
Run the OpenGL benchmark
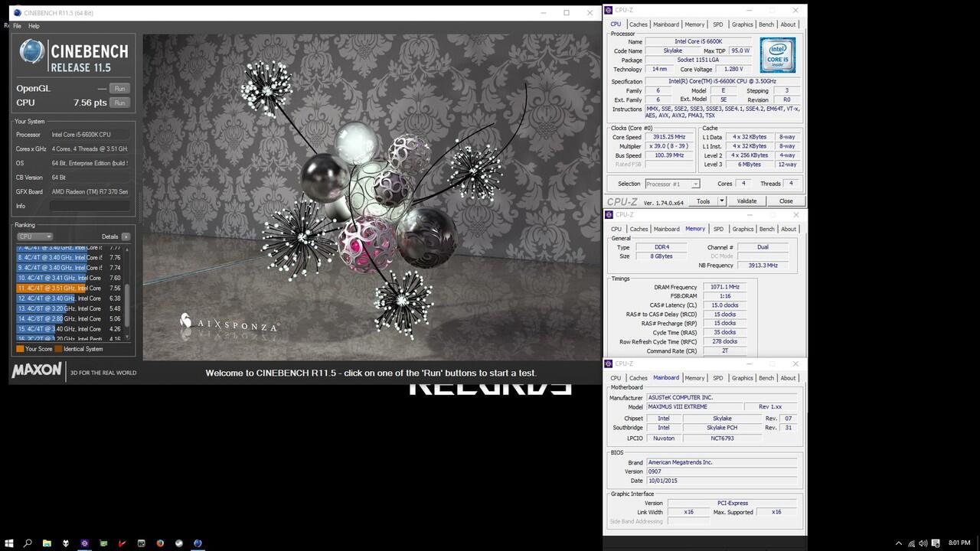tap(119, 88)
